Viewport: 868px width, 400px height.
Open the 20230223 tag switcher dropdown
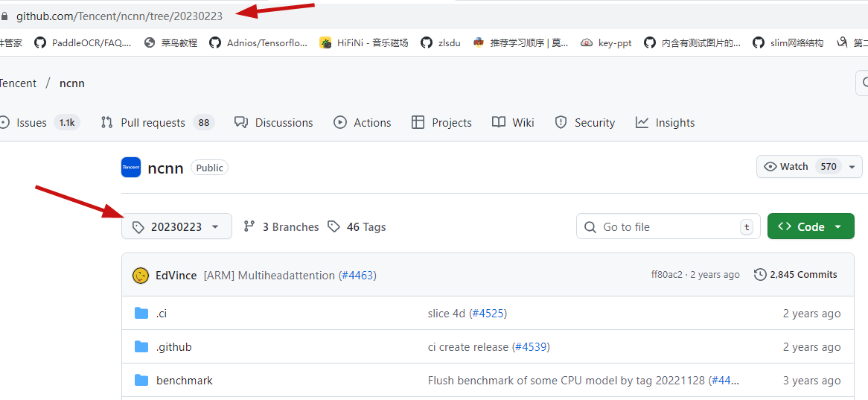coord(176,226)
